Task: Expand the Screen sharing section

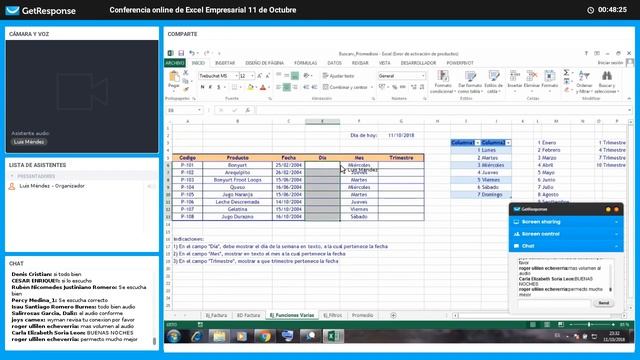Action: click(566, 222)
